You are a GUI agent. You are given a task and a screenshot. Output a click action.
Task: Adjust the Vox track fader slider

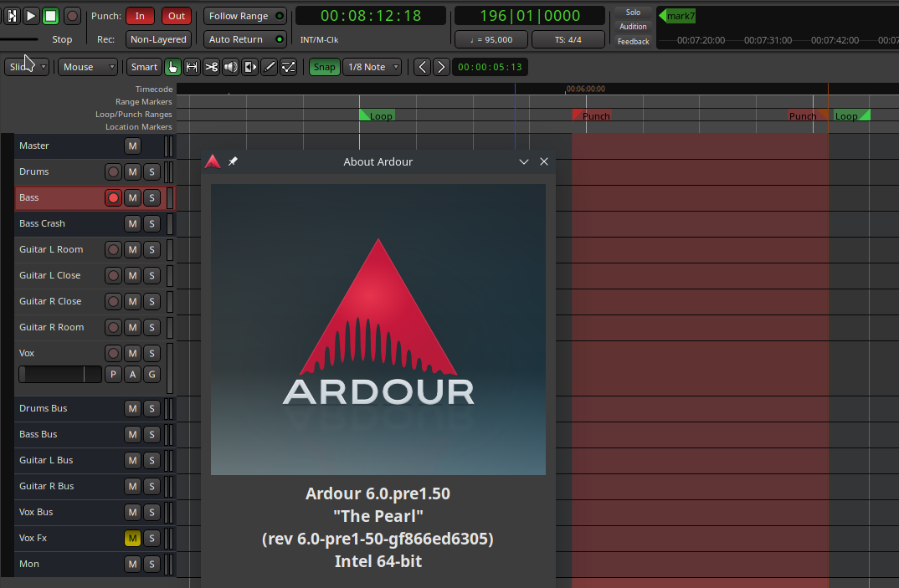pyautogui.click(x=60, y=374)
